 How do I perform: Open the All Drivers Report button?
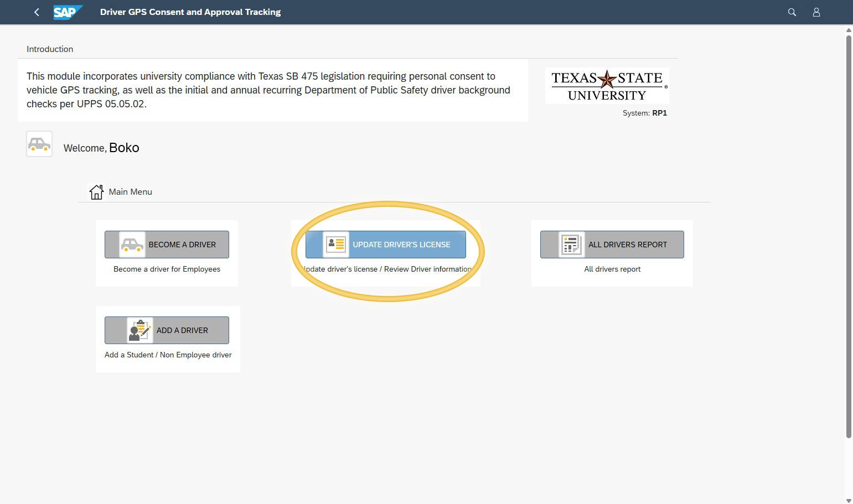[612, 244]
